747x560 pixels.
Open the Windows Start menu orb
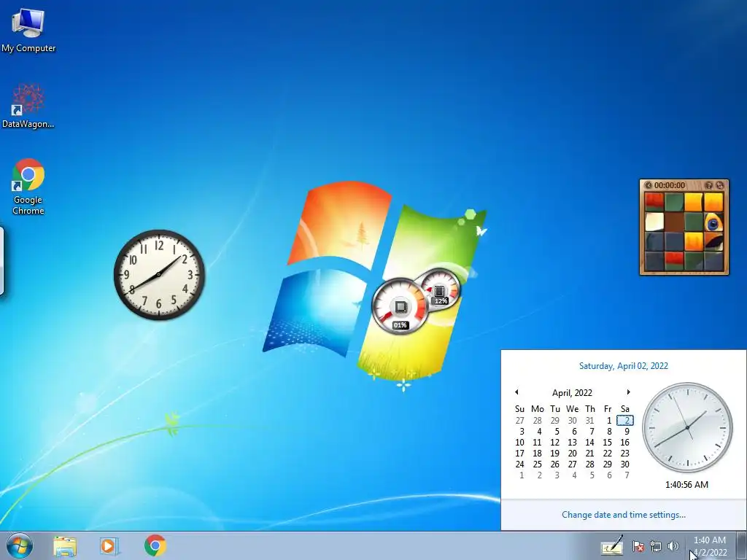(x=20, y=545)
